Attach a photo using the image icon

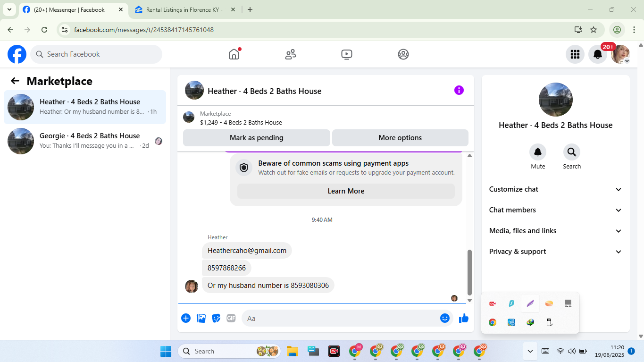tap(201, 318)
